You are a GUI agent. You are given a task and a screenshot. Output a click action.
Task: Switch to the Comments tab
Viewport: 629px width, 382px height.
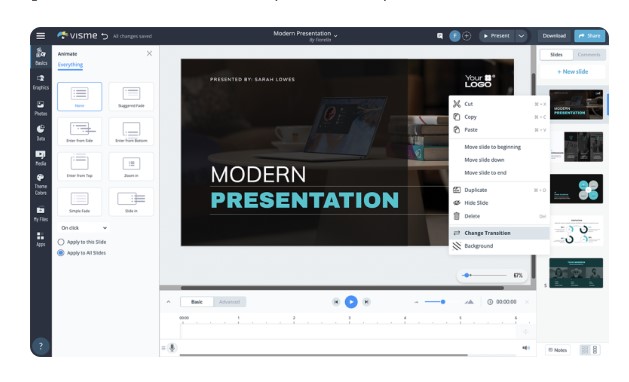coord(589,55)
